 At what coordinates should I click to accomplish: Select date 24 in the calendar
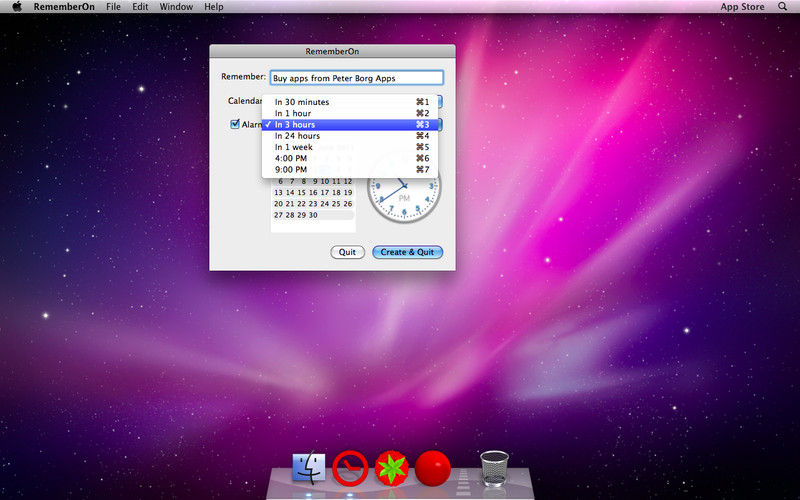[x=324, y=204]
